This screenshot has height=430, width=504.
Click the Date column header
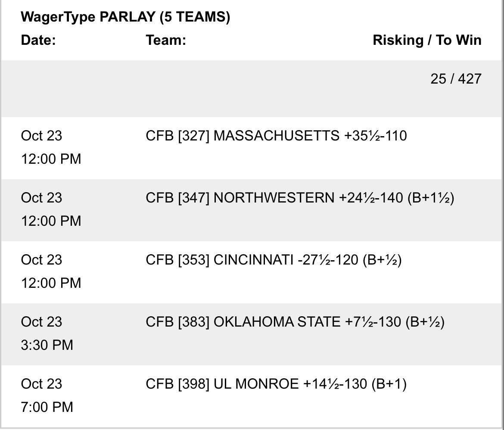pos(38,40)
